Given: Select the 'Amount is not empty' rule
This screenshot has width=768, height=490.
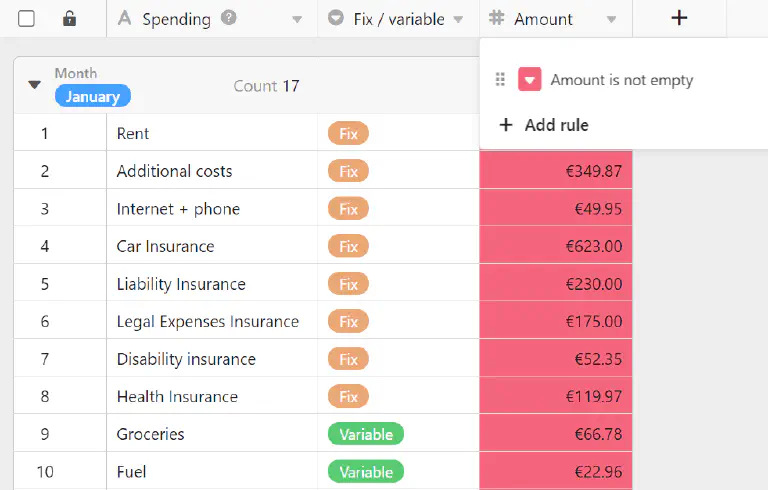Looking at the screenshot, I should pos(621,80).
